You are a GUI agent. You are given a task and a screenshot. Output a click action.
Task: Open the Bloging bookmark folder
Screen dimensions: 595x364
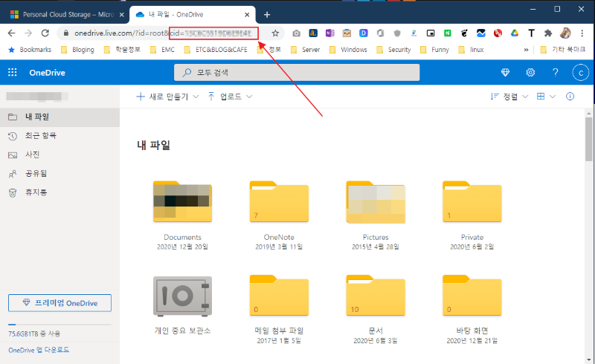tap(78, 50)
